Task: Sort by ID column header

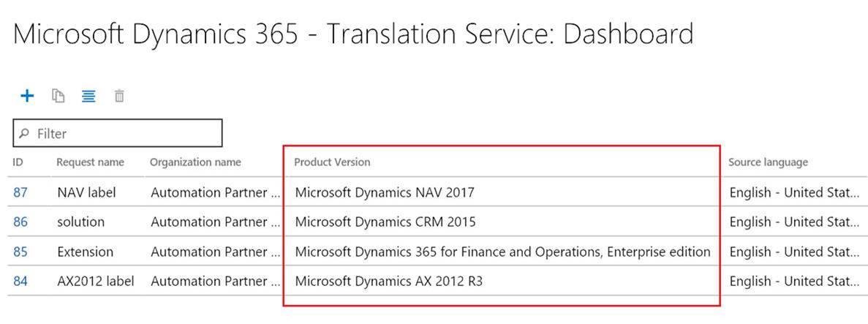Action: tap(18, 162)
